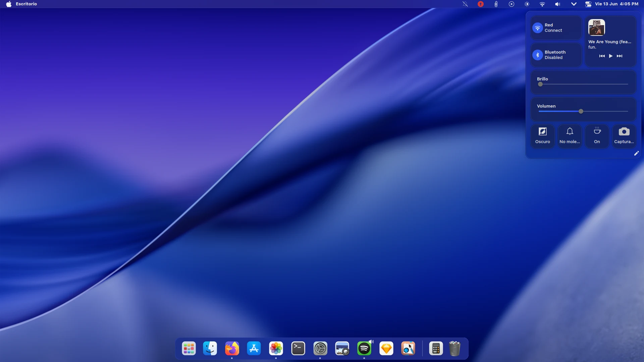Click the We Are Young song title
Viewport: 644px width, 362px height.
click(x=610, y=42)
